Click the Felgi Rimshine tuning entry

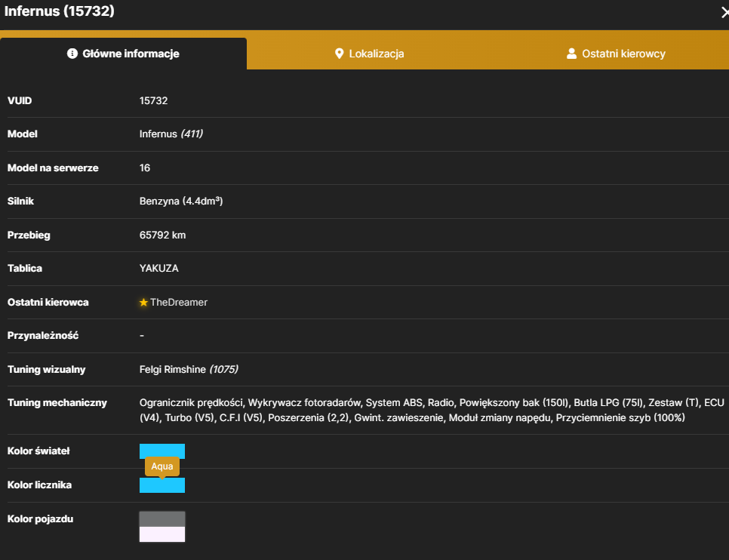click(x=189, y=369)
